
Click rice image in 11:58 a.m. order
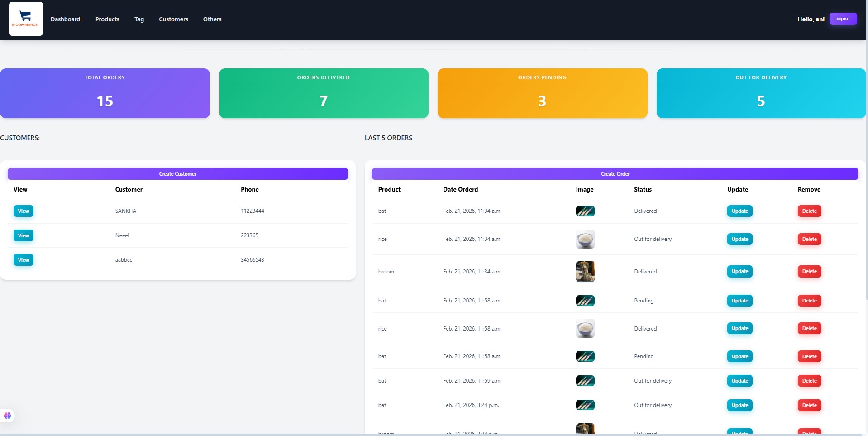[x=585, y=328]
